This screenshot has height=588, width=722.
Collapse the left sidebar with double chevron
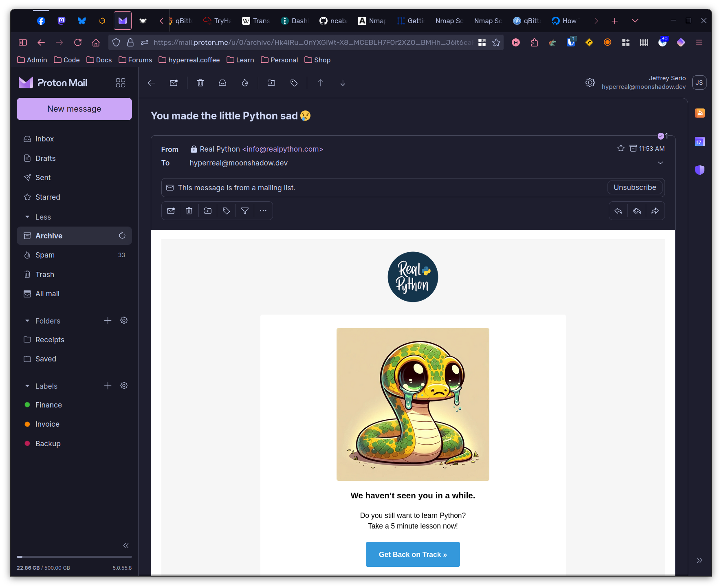point(126,546)
